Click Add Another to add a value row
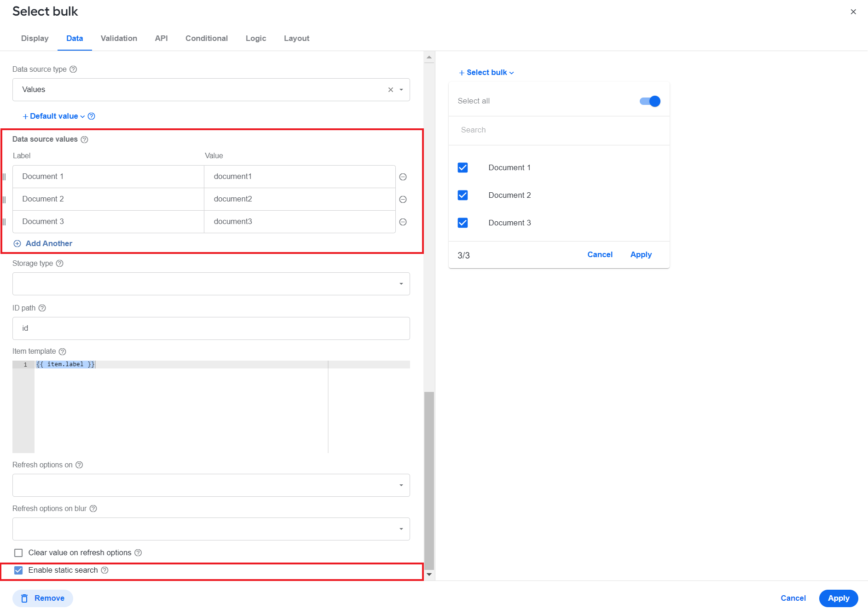Screen dimensions: 868x615 [x=43, y=244]
